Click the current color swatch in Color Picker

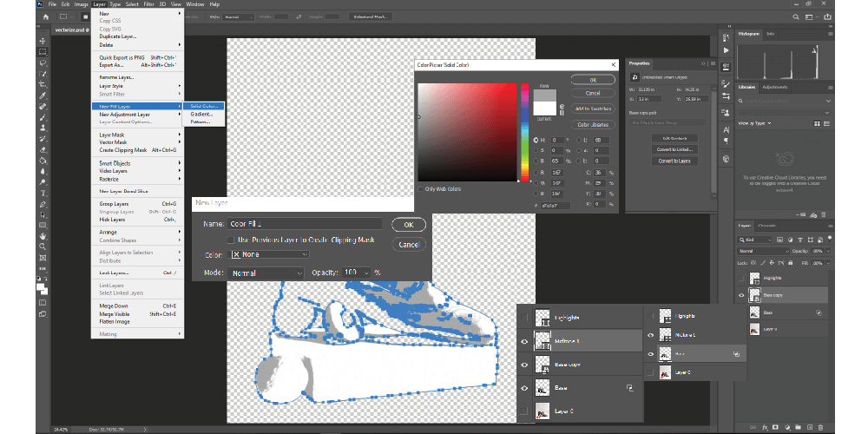pos(545,108)
